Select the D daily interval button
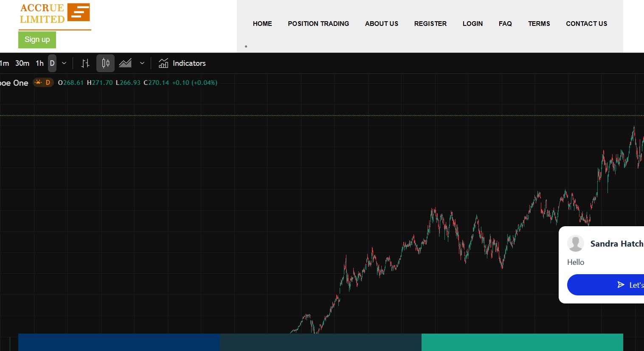This screenshot has height=351, width=644. click(52, 63)
